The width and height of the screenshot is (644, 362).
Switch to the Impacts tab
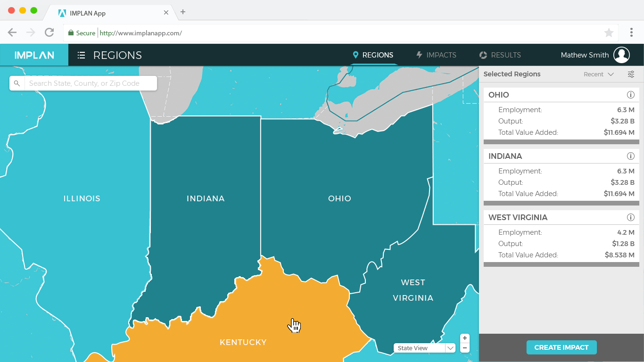[x=436, y=55]
